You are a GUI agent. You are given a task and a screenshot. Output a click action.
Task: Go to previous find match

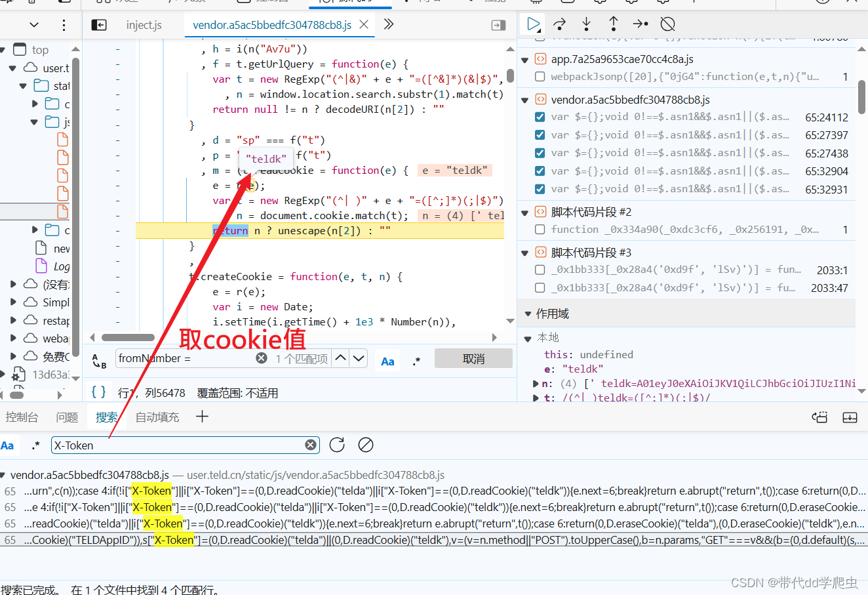[x=340, y=358]
